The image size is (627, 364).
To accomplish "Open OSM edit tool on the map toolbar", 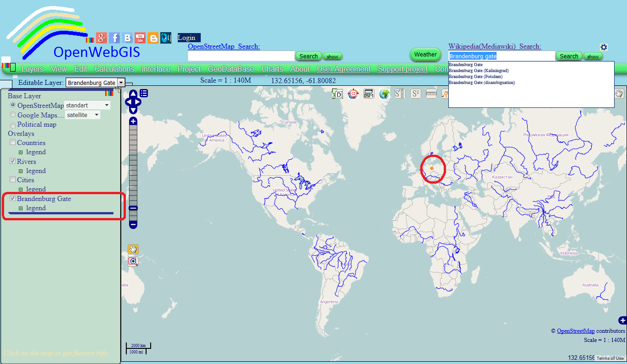I will coord(368,94).
